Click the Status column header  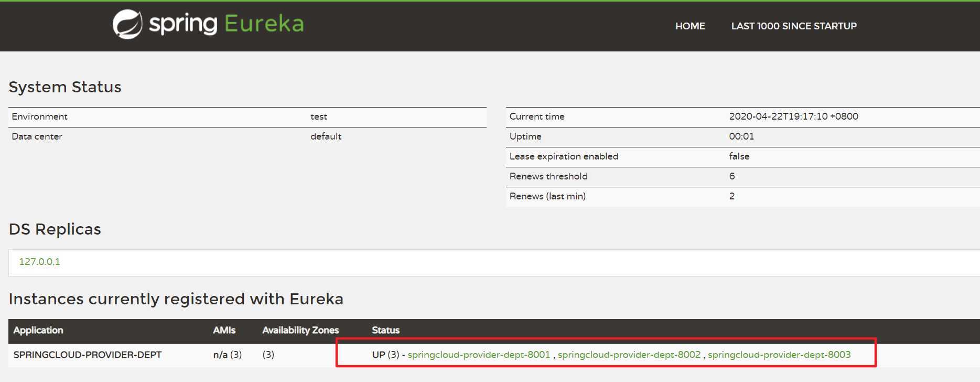coord(385,331)
